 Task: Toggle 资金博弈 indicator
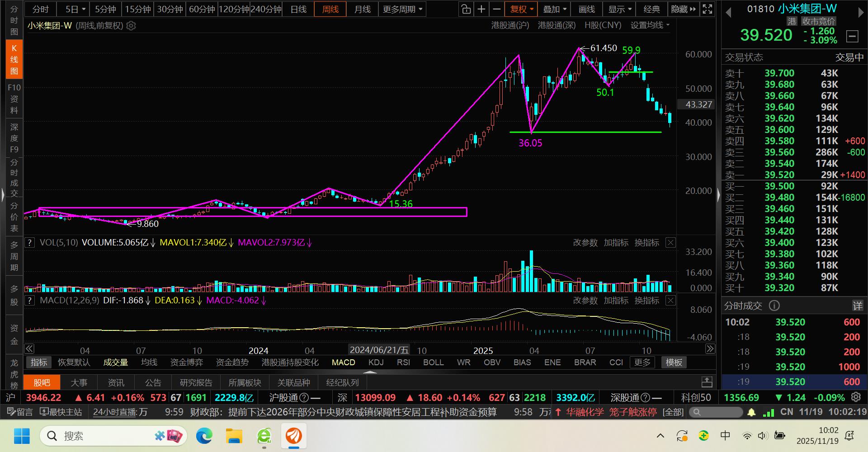[x=187, y=363]
